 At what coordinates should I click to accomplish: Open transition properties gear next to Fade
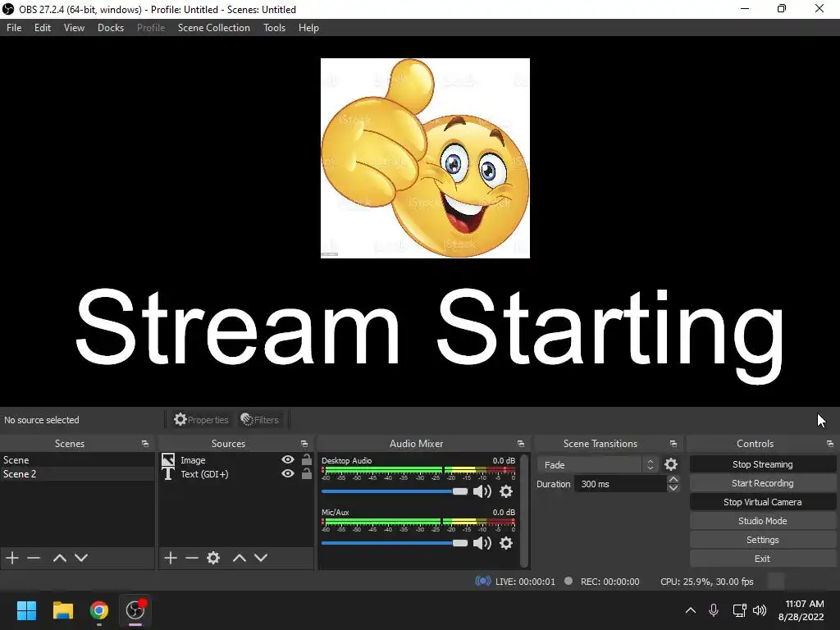click(671, 464)
